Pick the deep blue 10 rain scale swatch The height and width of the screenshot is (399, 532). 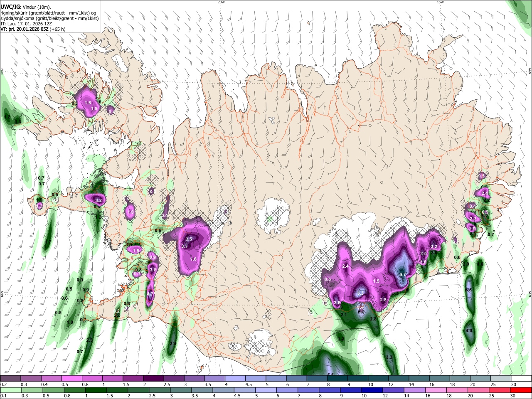(372, 390)
